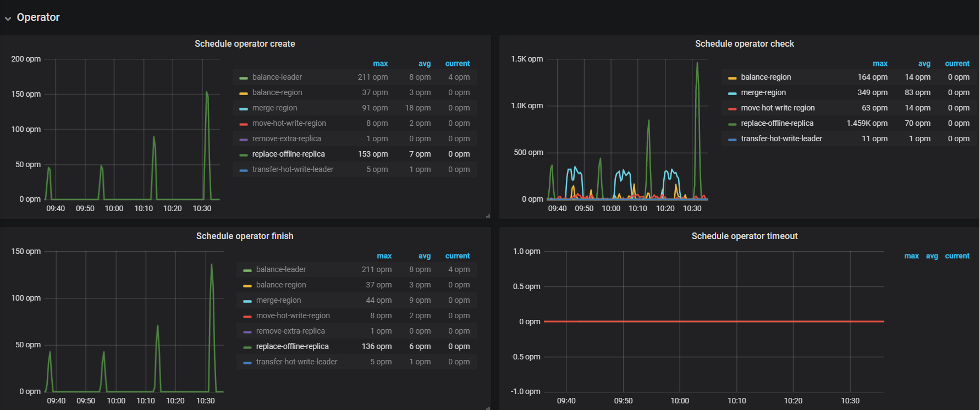Toggle move-hot-write-region series in create panel
Image resolution: width=980 pixels, height=410 pixels.
(x=289, y=123)
